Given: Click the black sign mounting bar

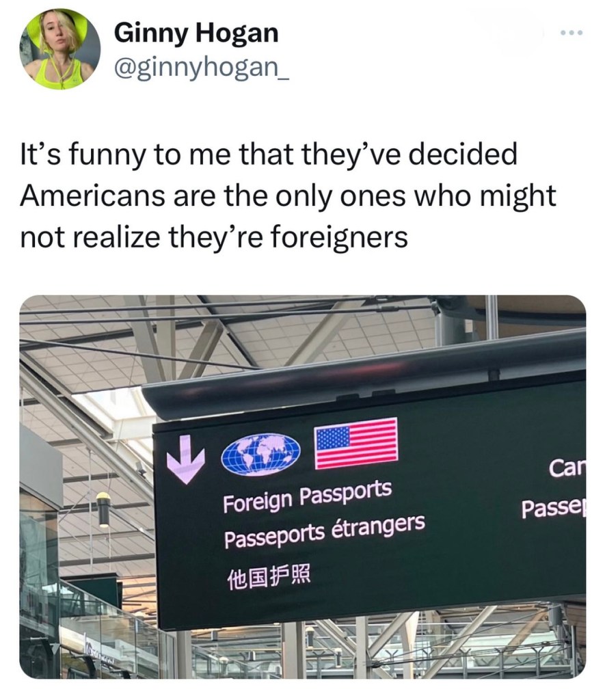Looking at the screenshot, I should tap(364, 374).
